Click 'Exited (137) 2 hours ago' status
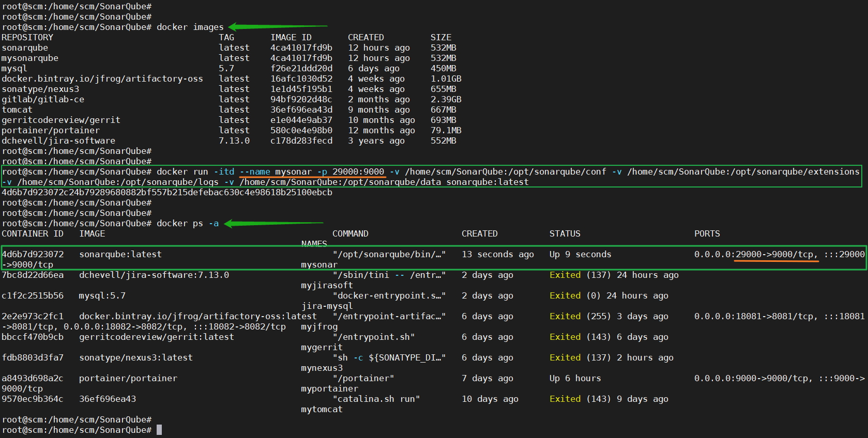 tap(612, 357)
